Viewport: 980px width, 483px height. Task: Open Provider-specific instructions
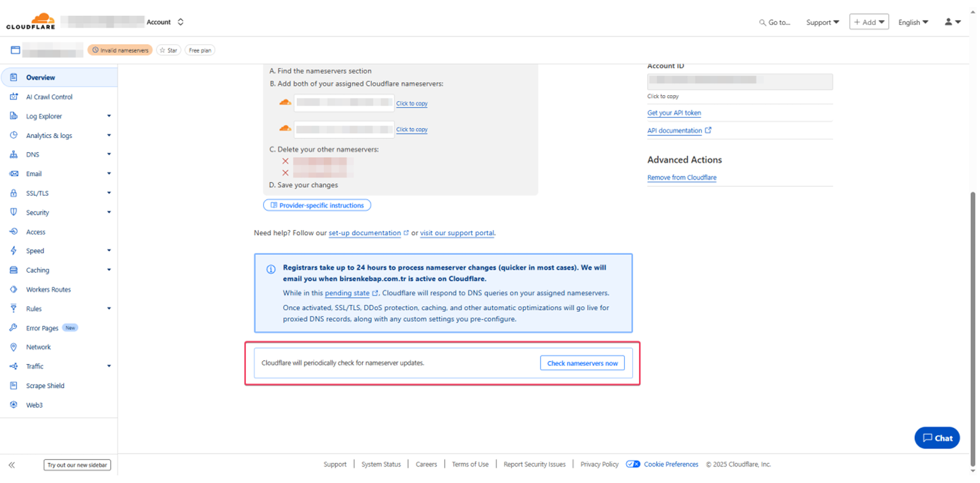(x=317, y=205)
